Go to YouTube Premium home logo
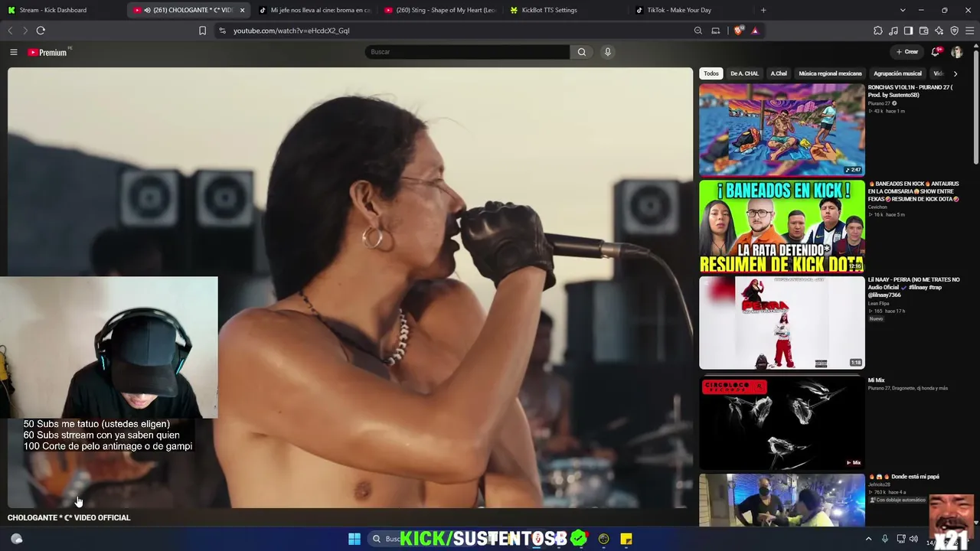 (x=47, y=52)
